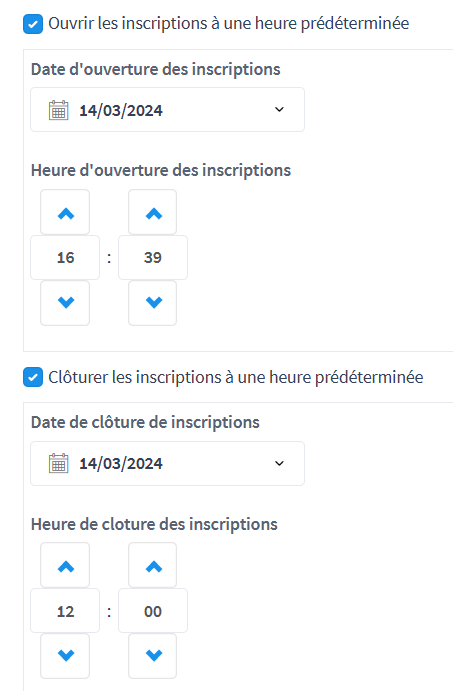This screenshot has height=691, width=453.
Task: Uncheck 'Clôturer les inscriptions à une heure prédéterminée'
Action: 33,377
